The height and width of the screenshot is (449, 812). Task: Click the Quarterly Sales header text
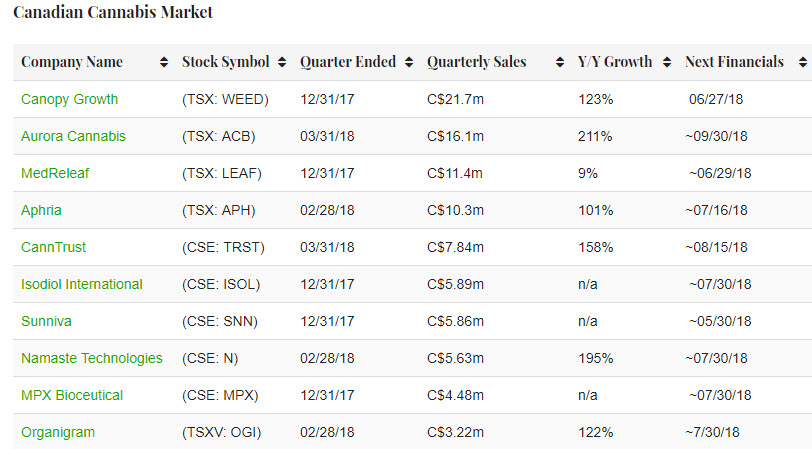coord(476,62)
